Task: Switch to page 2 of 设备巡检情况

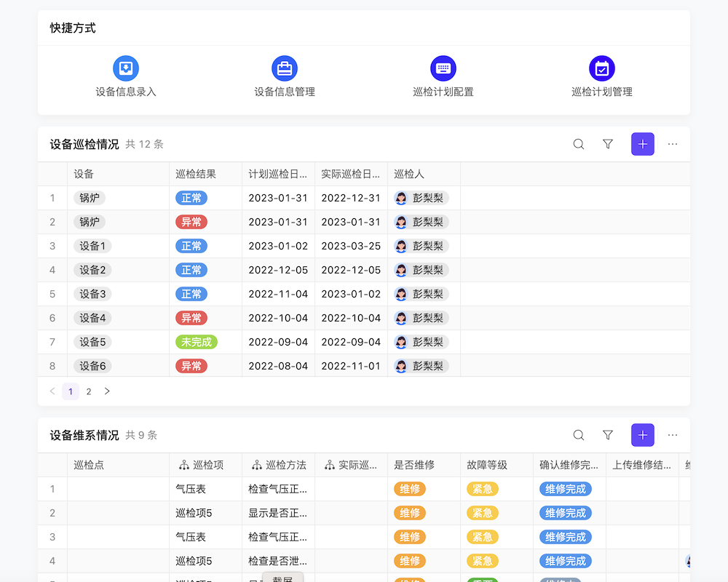Action: click(88, 391)
